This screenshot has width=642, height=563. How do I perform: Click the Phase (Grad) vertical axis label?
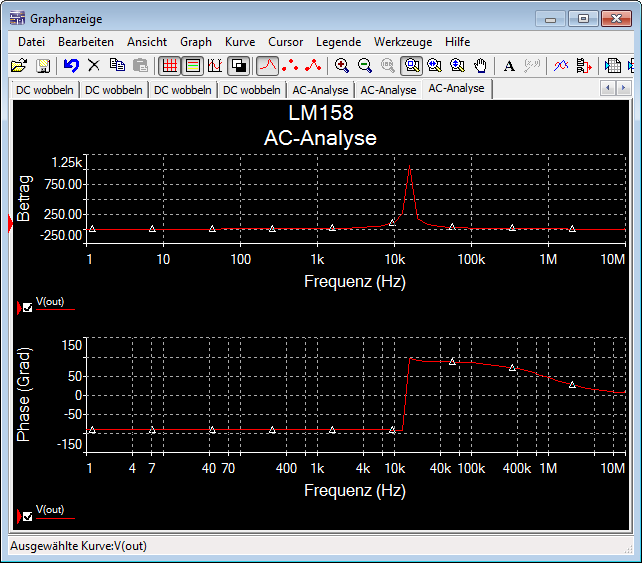coord(23,395)
